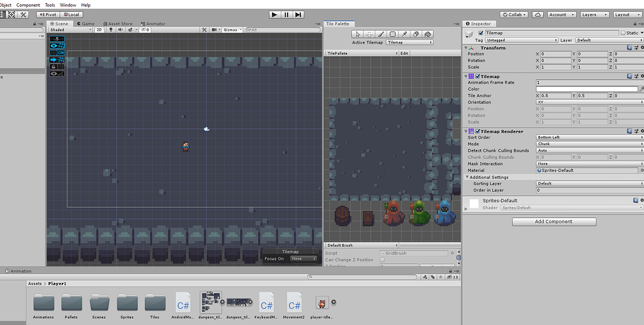
Task: Open the Active Tilemap dropdown
Action: [410, 42]
